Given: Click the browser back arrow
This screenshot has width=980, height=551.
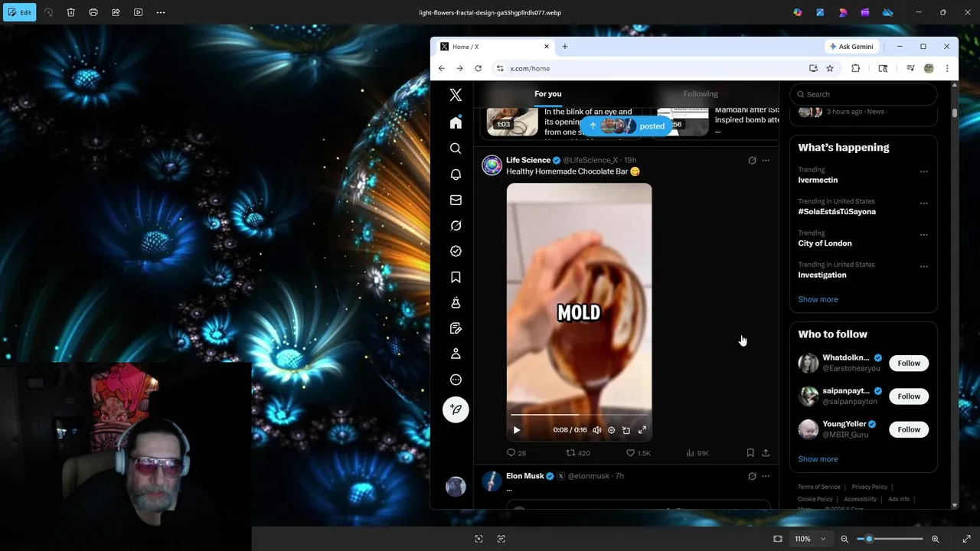Looking at the screenshot, I should [x=442, y=68].
